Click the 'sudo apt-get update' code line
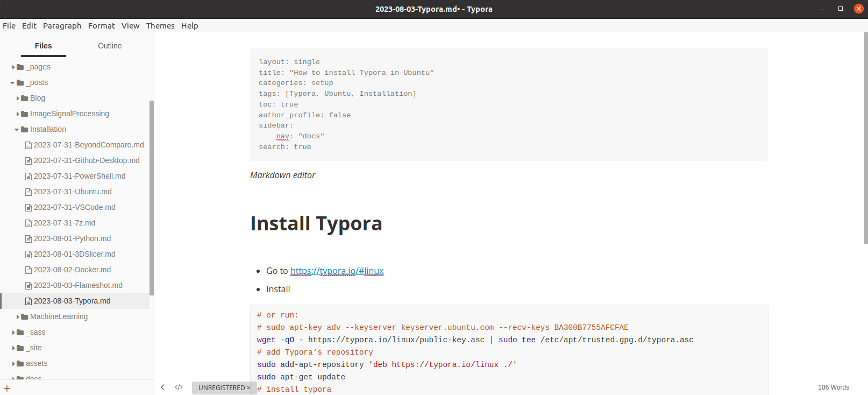The width and height of the screenshot is (868, 395). click(301, 377)
